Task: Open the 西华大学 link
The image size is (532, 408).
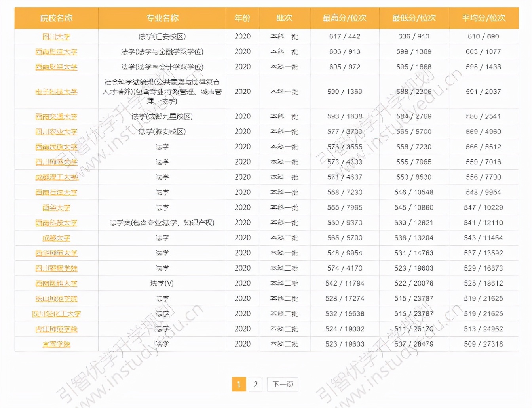Action: click(x=56, y=208)
